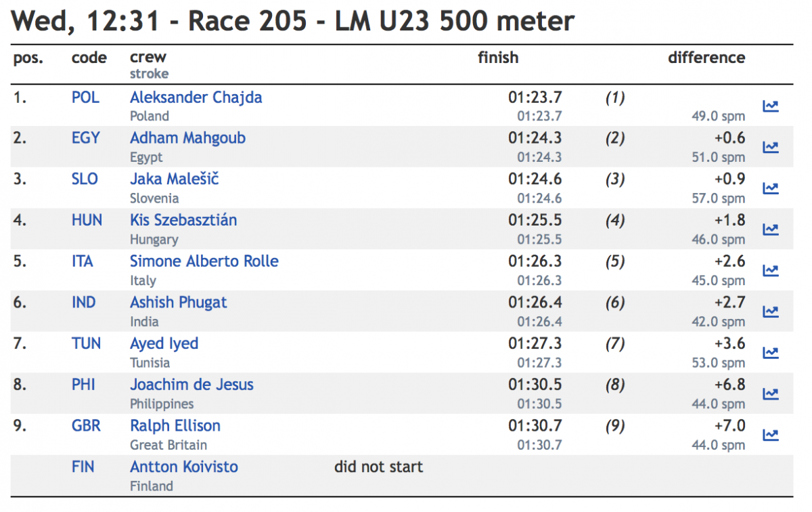View graph icon for Ayed Iyed
Screen dimensions: 812x512
pos(771,353)
